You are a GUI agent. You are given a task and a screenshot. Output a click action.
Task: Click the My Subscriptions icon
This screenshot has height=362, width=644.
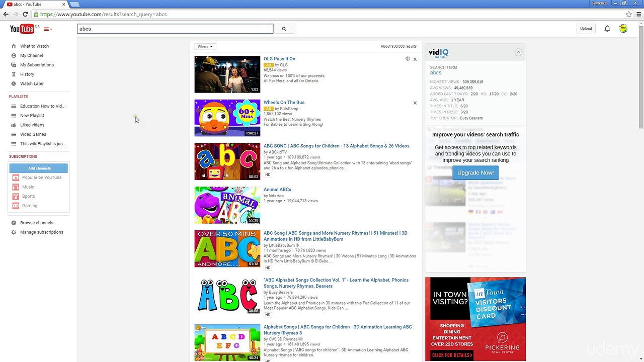pos(14,65)
